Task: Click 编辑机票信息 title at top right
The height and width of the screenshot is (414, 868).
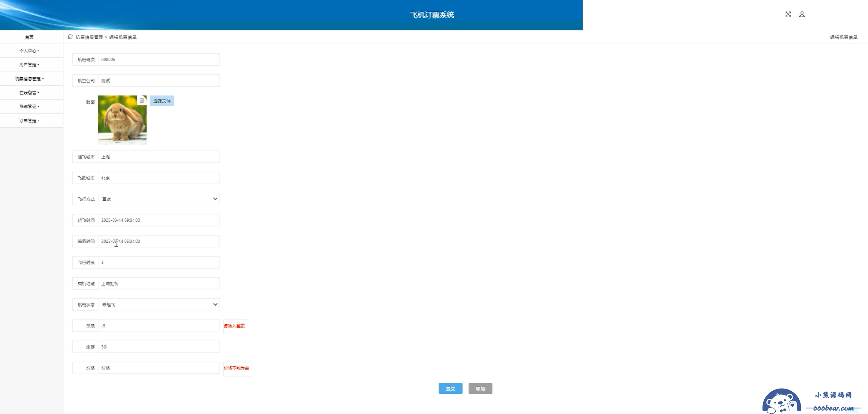Action: [x=844, y=37]
